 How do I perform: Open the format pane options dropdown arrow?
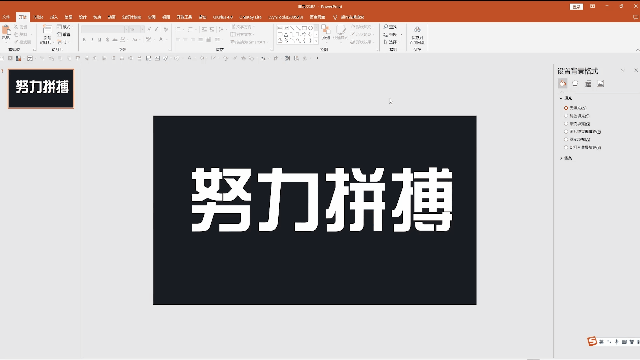tap(622, 70)
